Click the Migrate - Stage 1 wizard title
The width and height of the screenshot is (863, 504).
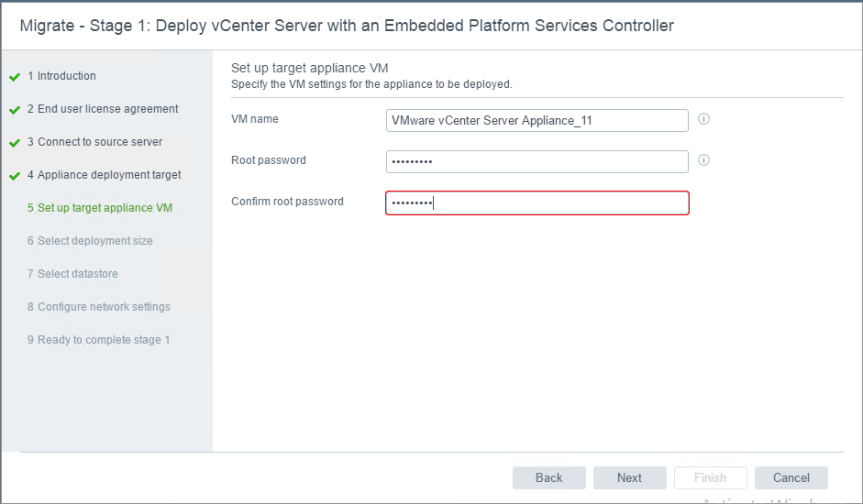(x=347, y=26)
